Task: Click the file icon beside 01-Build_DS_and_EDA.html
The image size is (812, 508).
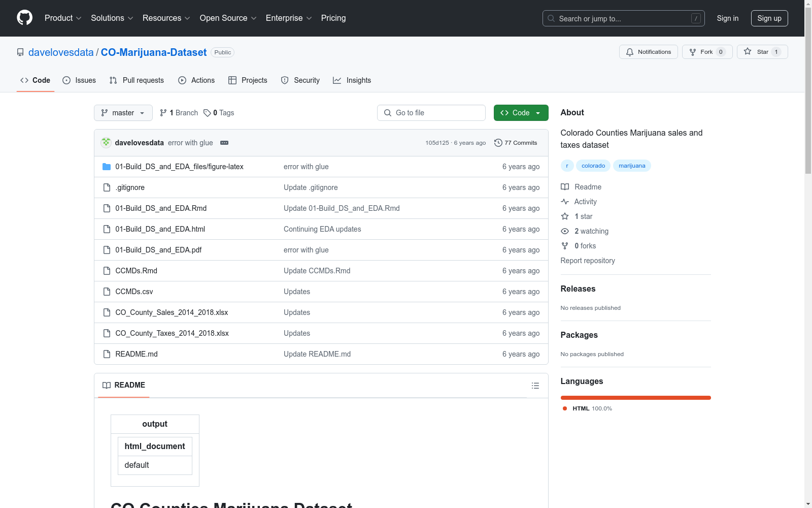Action: tap(107, 229)
